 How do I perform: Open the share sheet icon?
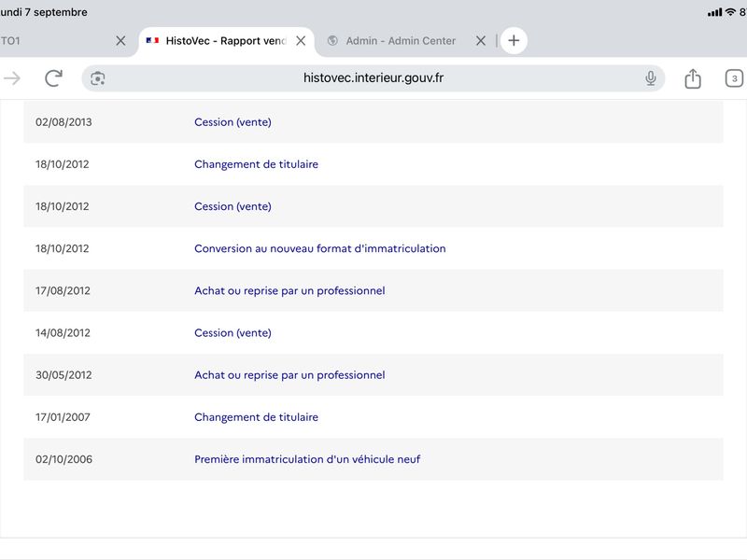(693, 78)
